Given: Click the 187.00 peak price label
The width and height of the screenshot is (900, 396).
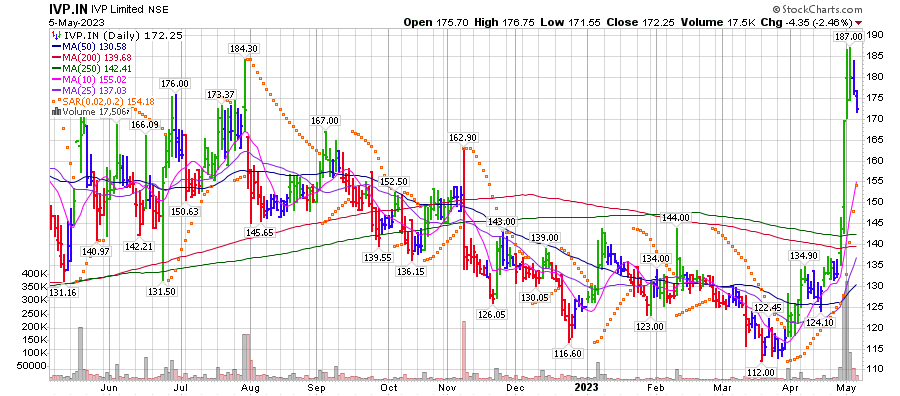Looking at the screenshot, I should tap(848, 36).
